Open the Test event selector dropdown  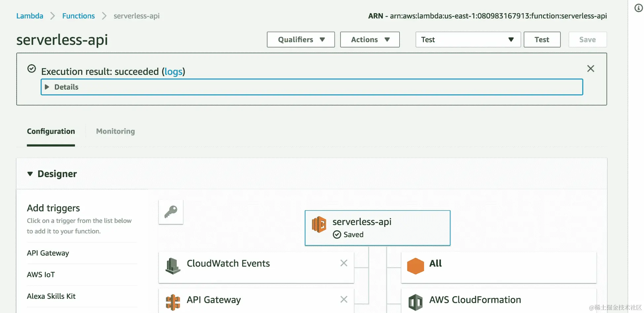pyautogui.click(x=468, y=40)
